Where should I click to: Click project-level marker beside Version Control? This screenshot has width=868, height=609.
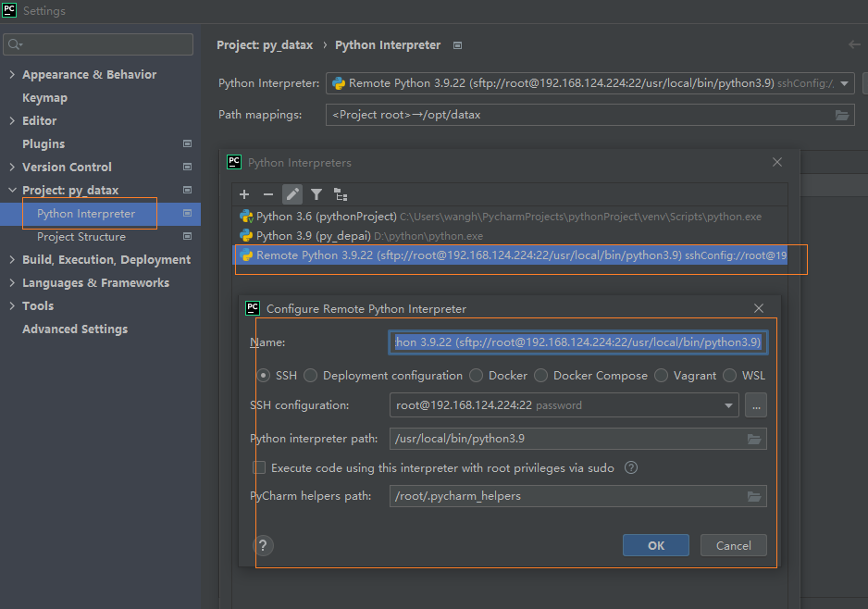188,167
